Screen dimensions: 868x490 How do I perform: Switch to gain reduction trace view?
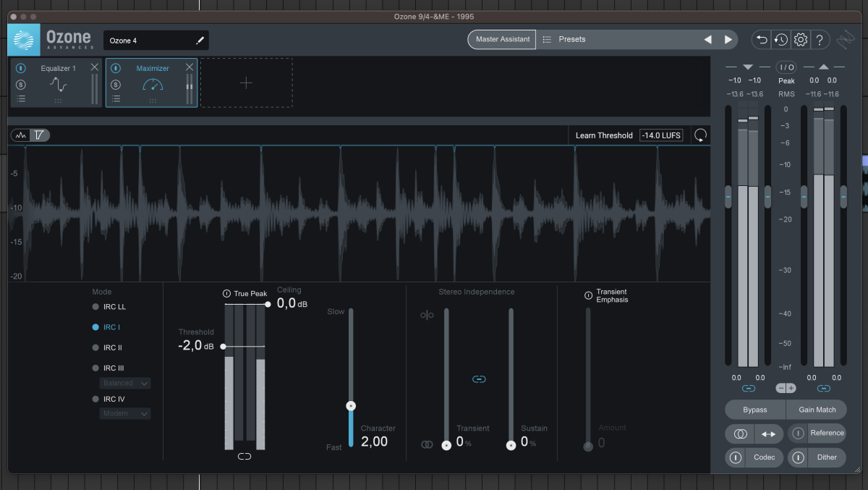click(40, 135)
